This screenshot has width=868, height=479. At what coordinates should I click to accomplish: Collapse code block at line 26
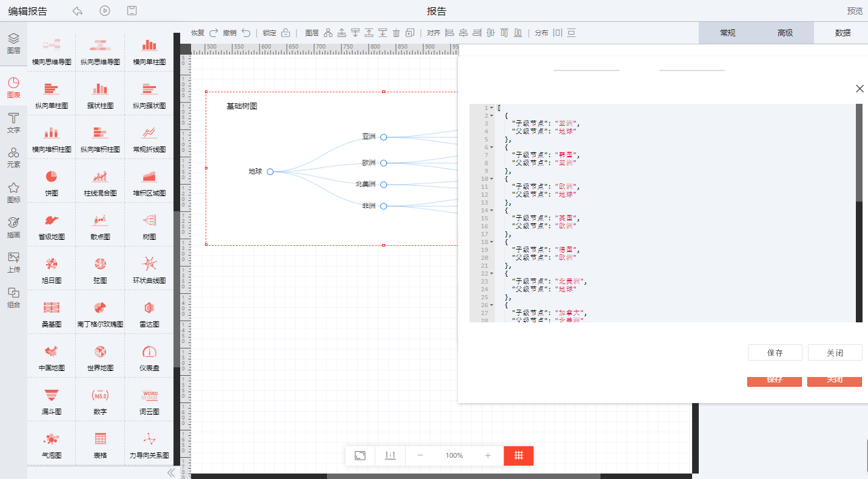coord(491,305)
